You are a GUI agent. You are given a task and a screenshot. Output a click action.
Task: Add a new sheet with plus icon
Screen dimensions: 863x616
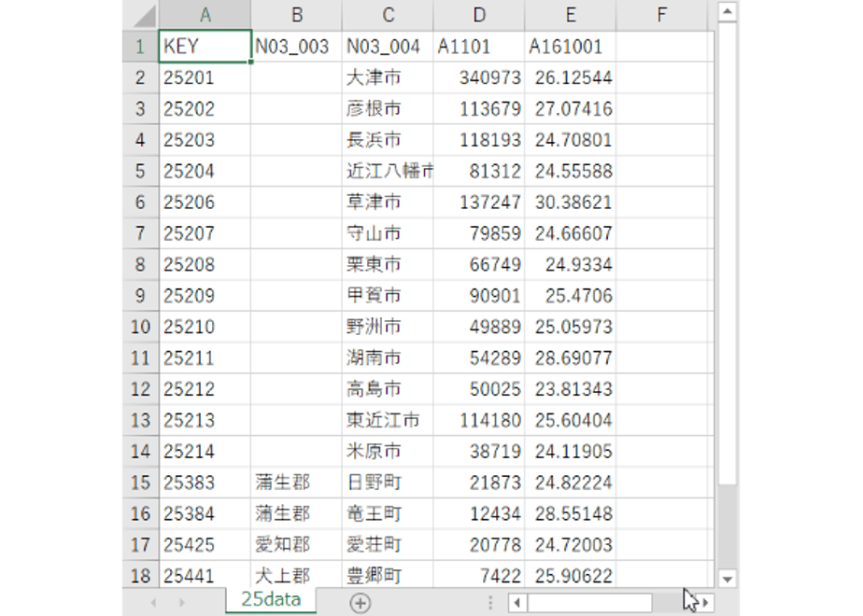tap(360, 603)
